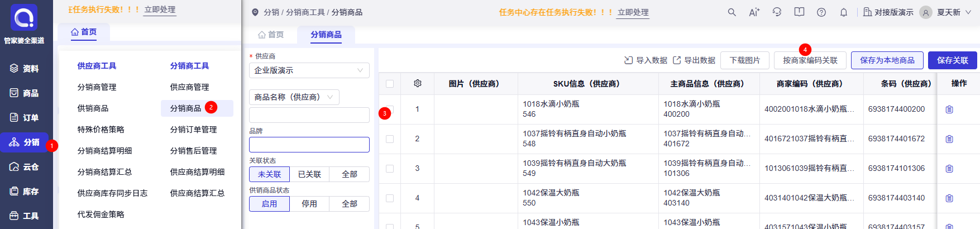Select 已关联 under 关联状态
Image resolution: width=980 pixels, height=229 pixels.
pos(309,174)
